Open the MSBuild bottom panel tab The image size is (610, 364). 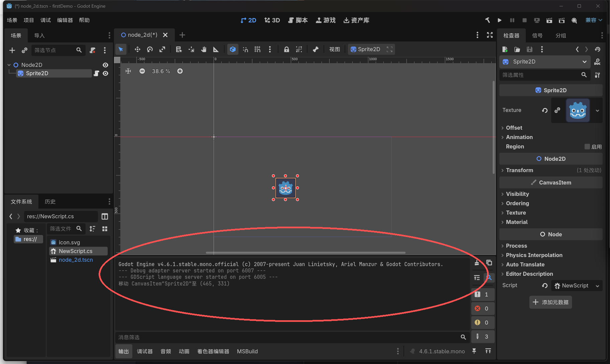click(247, 351)
